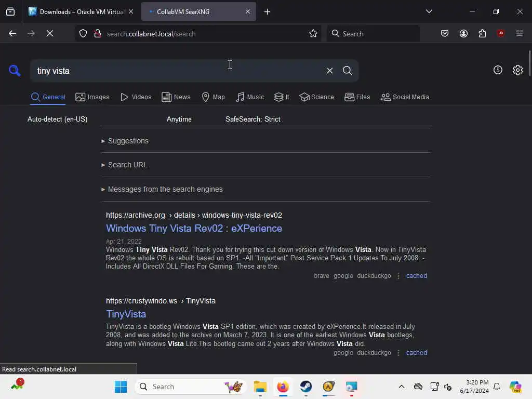532x399 pixels.
Task: Close the CollabVM SearXNG tab
Action: (248, 11)
